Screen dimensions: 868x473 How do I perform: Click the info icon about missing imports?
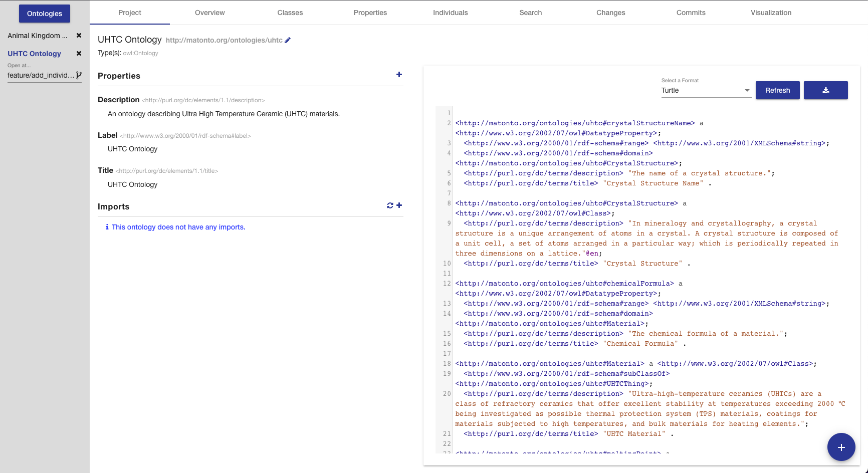click(x=106, y=227)
